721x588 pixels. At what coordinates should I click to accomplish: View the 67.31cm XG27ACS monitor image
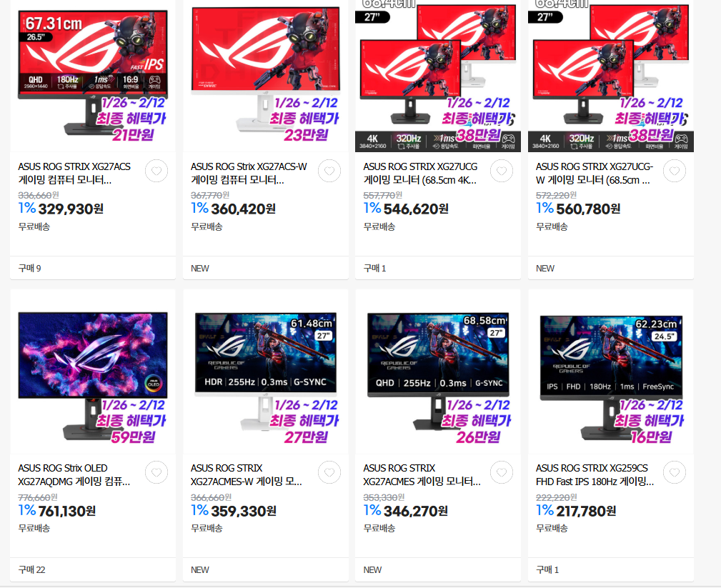click(x=93, y=76)
